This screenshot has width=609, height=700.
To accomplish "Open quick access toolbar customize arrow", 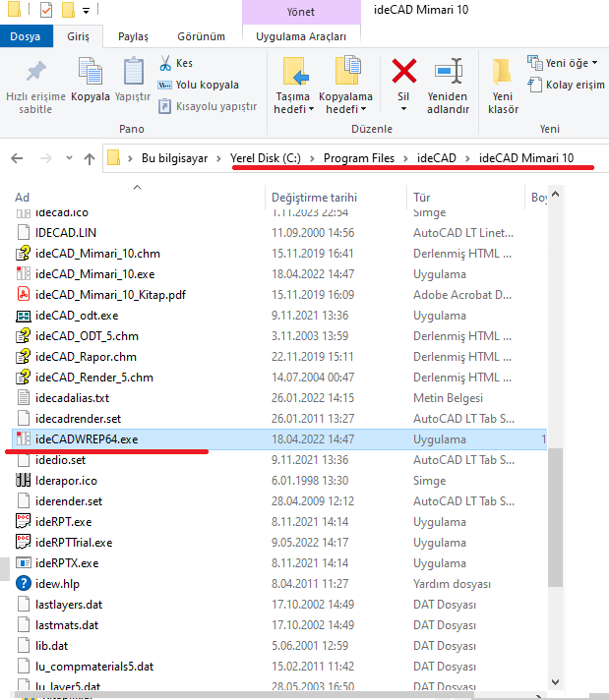I will point(86,11).
